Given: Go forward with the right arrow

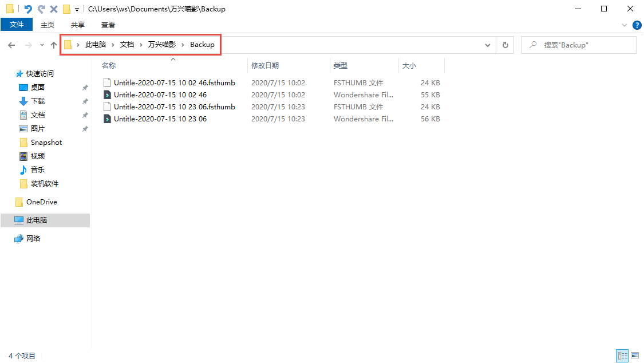Looking at the screenshot, I should tap(29, 45).
